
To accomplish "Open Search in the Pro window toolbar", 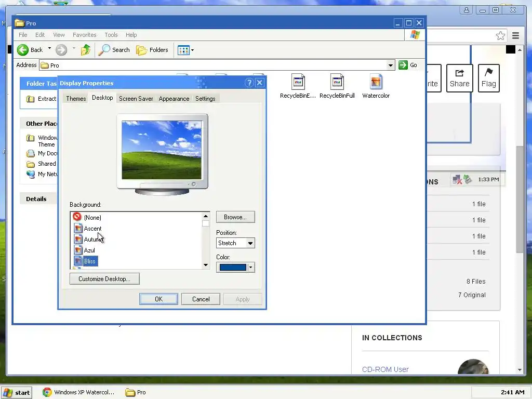I will [x=114, y=50].
